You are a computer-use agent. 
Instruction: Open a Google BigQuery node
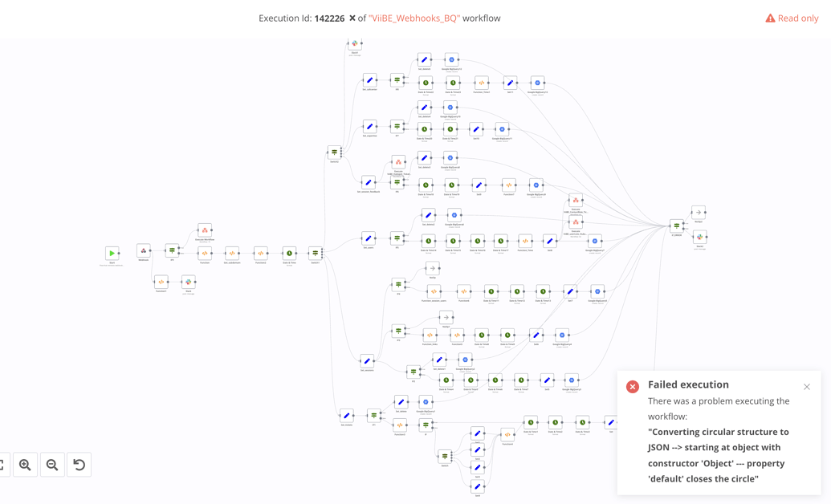tap(451, 59)
